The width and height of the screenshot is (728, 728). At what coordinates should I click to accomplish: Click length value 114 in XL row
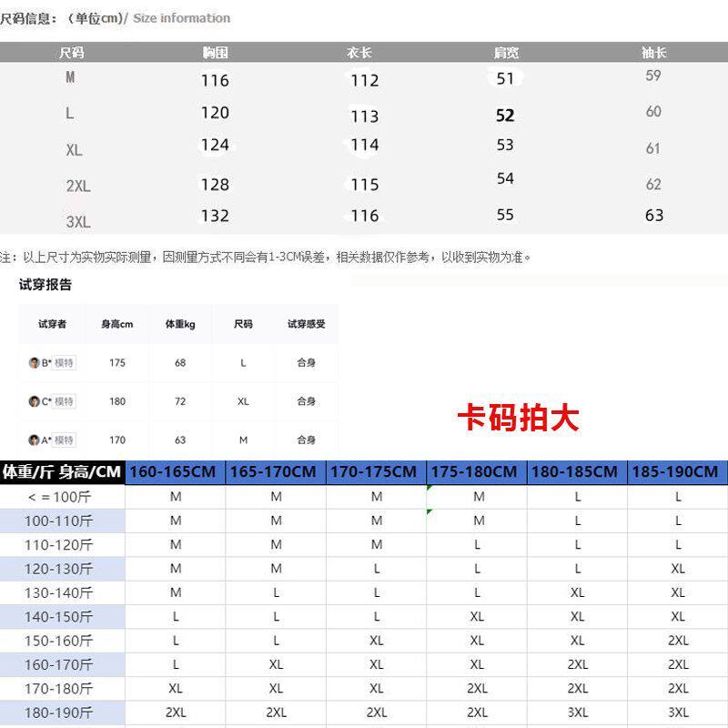tap(365, 145)
